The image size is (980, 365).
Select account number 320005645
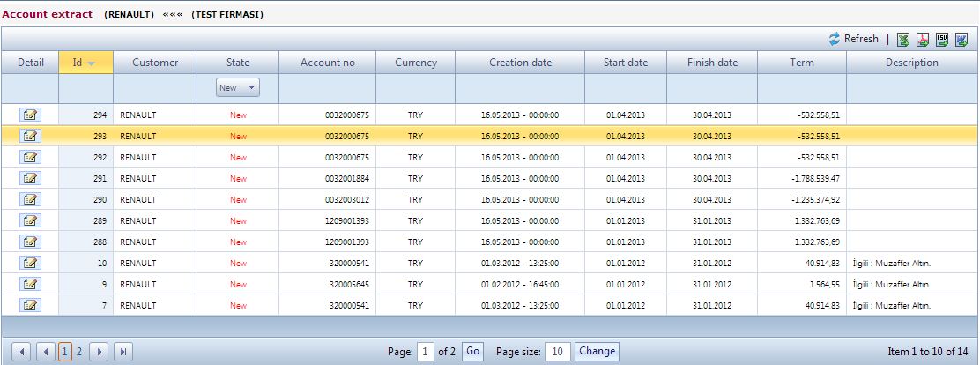[349, 285]
